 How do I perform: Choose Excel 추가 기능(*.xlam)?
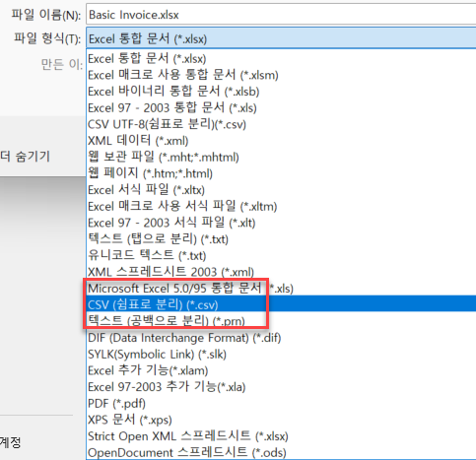pos(281,370)
